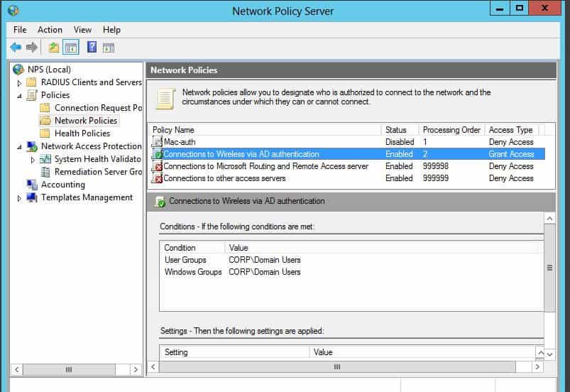The image size is (570, 392).
Task: Click the Mac-auth policy row icon
Action: [157, 141]
